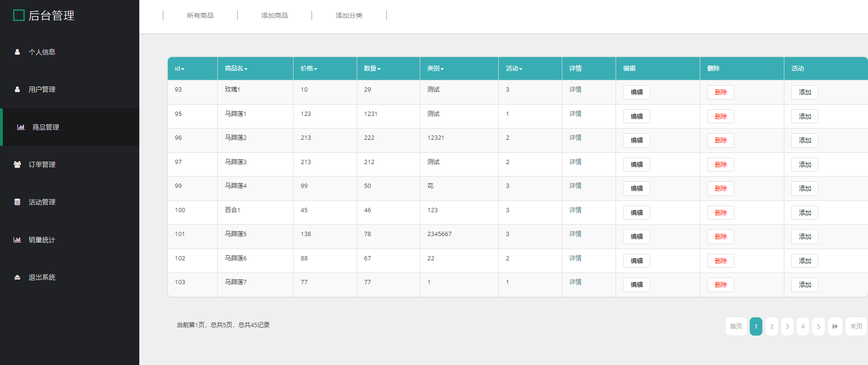Click the 销量统计 bar chart icon
The width and height of the screenshot is (868, 365).
17,240
